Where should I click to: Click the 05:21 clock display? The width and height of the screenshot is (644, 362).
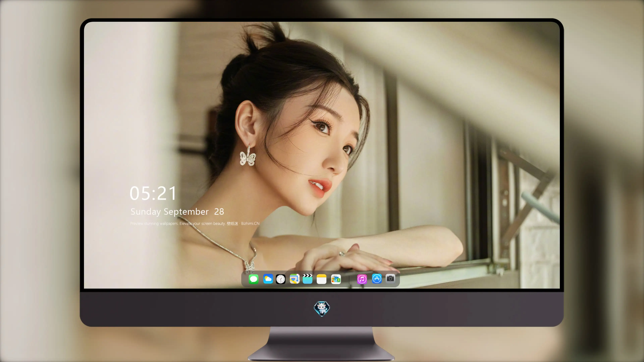[x=153, y=193]
